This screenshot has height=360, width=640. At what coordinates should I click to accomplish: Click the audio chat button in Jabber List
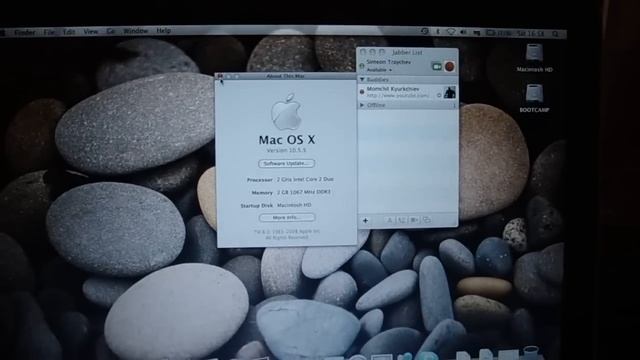click(x=402, y=220)
